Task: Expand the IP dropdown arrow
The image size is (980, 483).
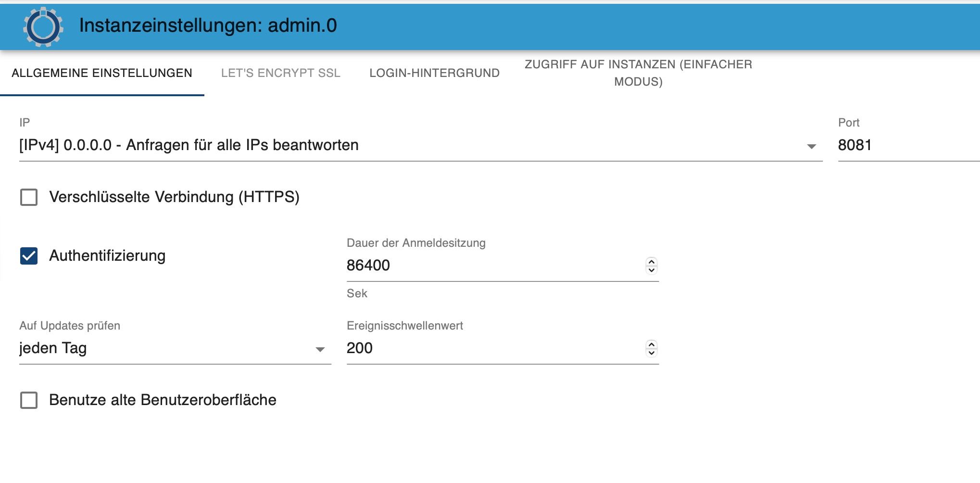Action: [811, 146]
